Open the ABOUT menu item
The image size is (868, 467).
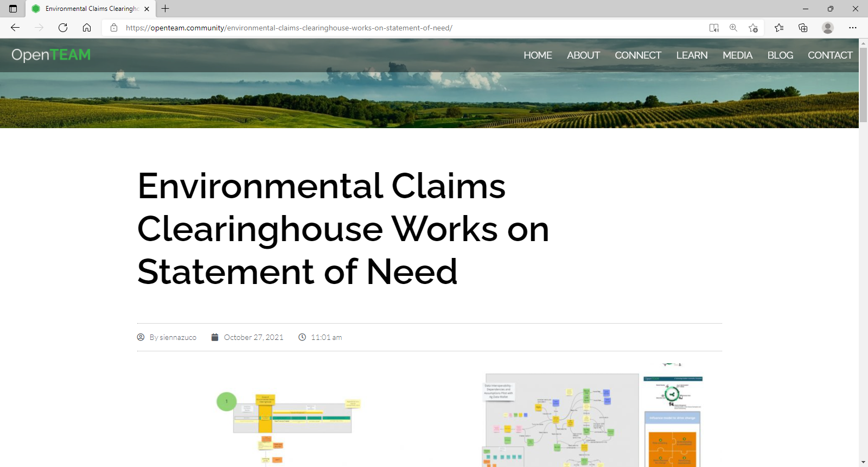coord(583,55)
